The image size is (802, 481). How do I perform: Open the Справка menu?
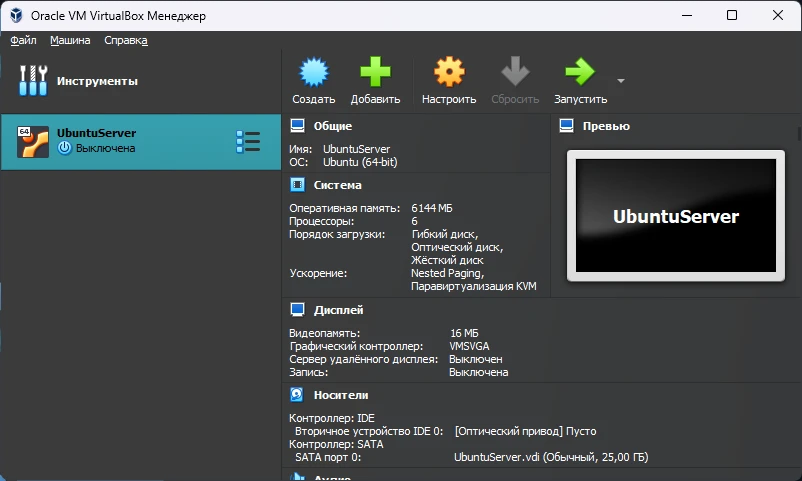coord(126,40)
